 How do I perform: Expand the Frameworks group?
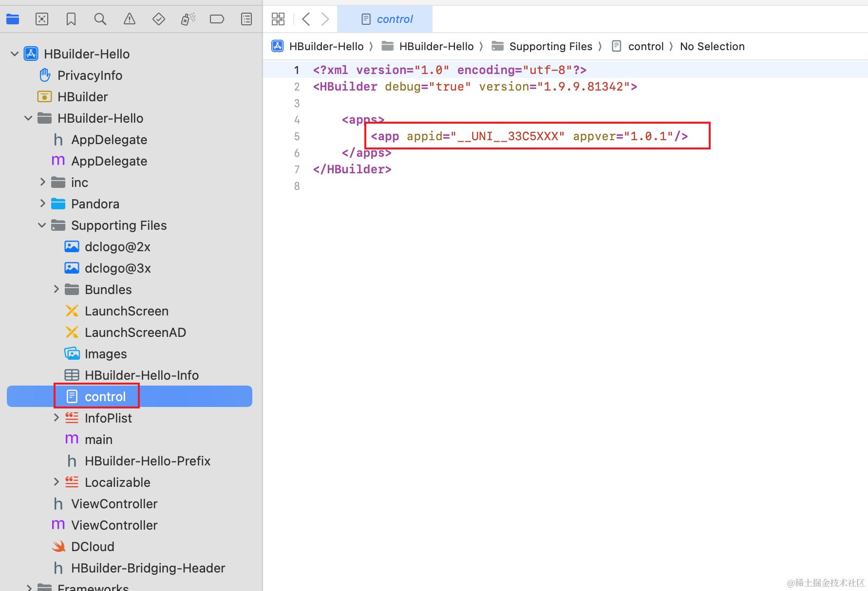point(29,588)
